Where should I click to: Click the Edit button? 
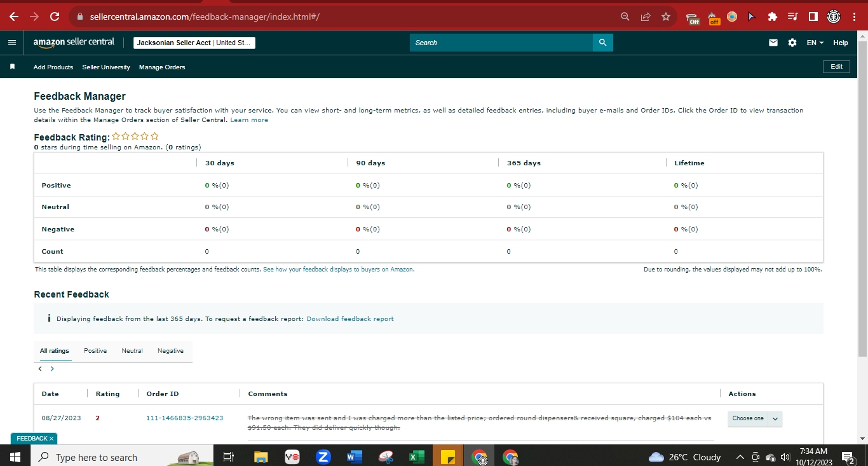tap(836, 67)
